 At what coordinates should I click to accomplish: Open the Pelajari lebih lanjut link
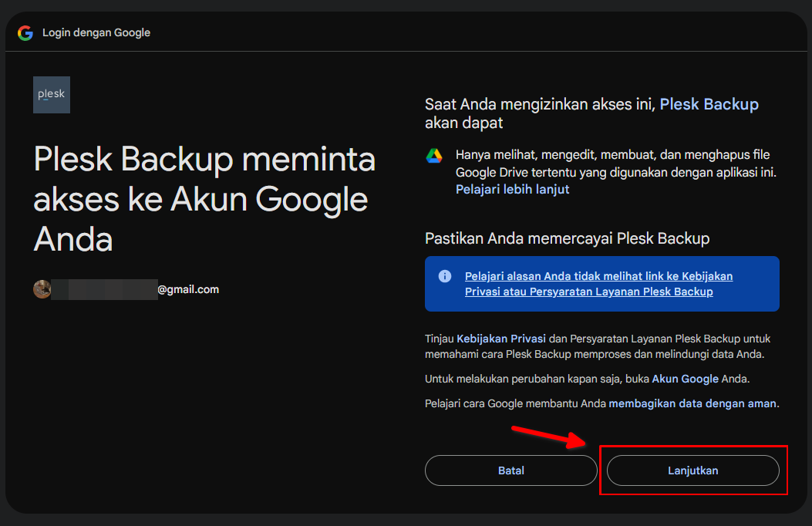(x=512, y=190)
